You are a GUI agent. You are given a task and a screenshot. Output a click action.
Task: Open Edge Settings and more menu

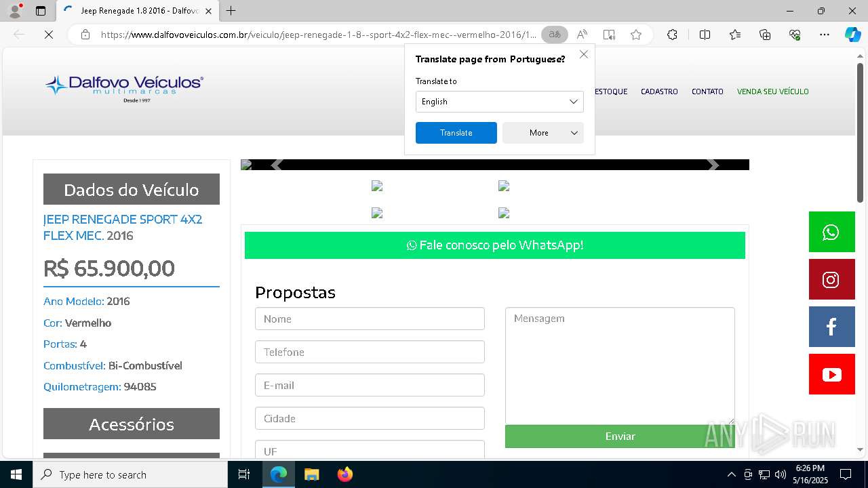point(825,35)
